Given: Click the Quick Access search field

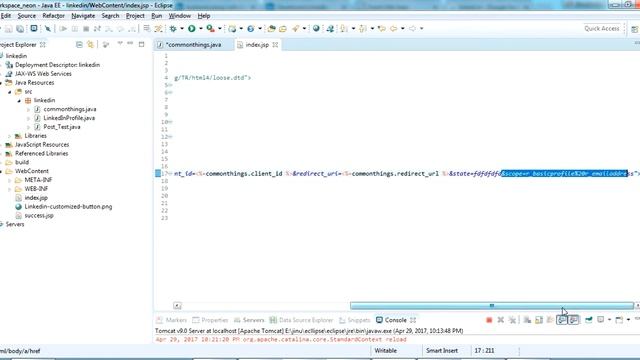Looking at the screenshot, I should click(x=602, y=29).
